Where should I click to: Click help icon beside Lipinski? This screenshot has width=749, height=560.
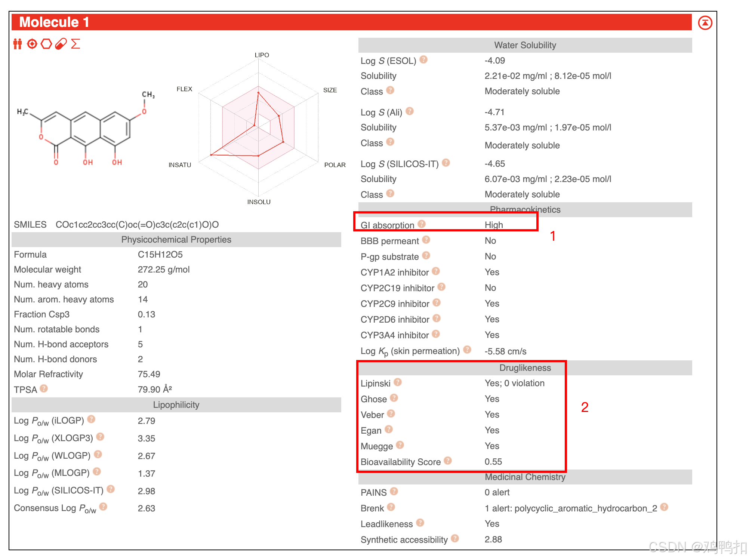coord(398,382)
